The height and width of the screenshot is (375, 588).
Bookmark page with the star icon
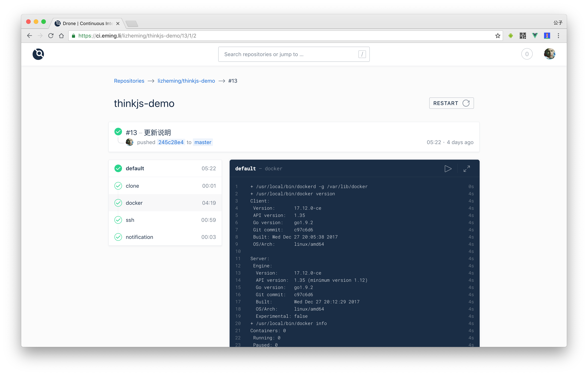pos(498,36)
